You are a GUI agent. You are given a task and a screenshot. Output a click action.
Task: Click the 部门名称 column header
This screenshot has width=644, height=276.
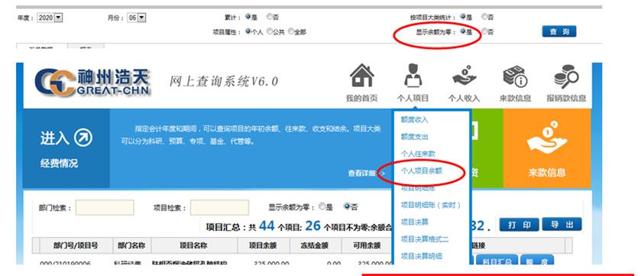click(131, 245)
